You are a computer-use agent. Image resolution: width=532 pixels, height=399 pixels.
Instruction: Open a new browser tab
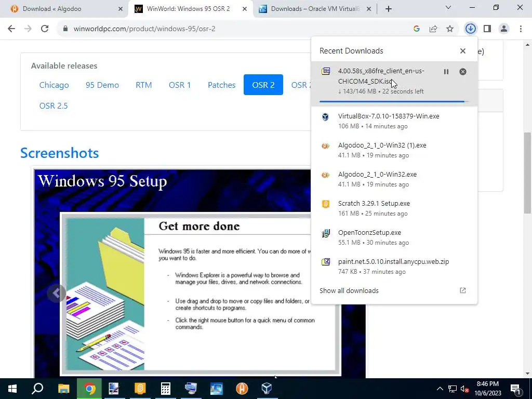(389, 9)
